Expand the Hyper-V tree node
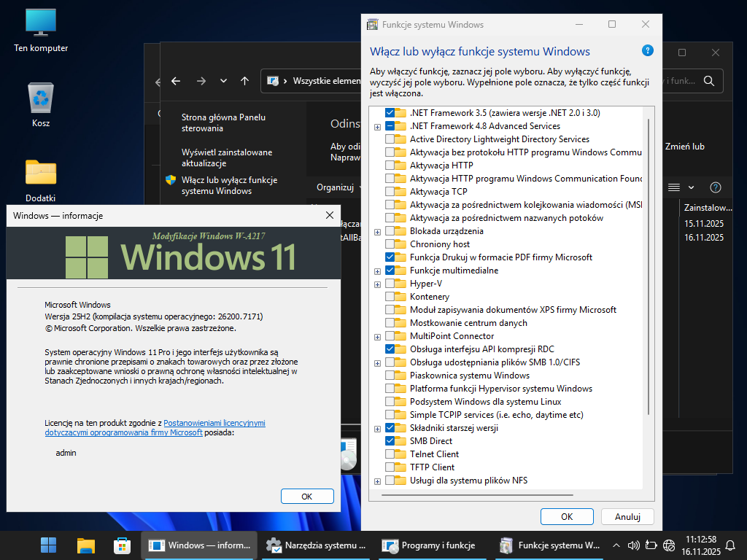 point(377,284)
